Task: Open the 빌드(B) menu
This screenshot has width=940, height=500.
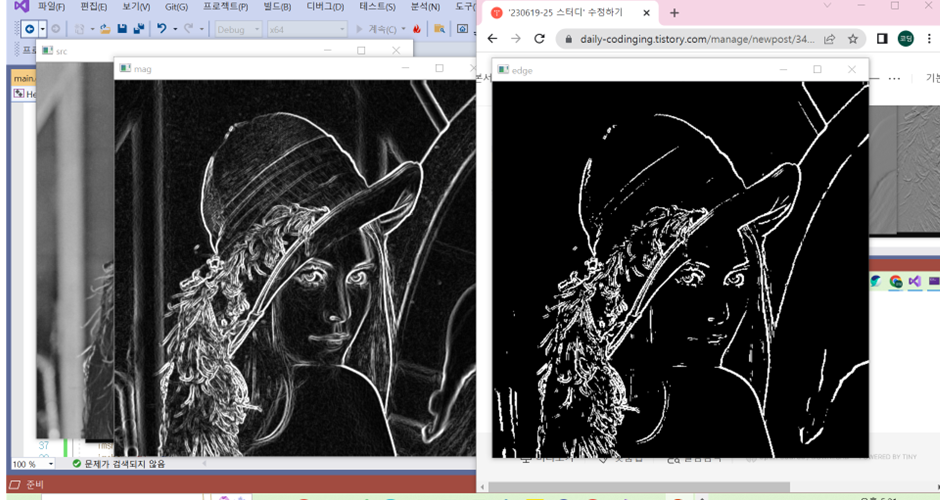Action: [277, 7]
